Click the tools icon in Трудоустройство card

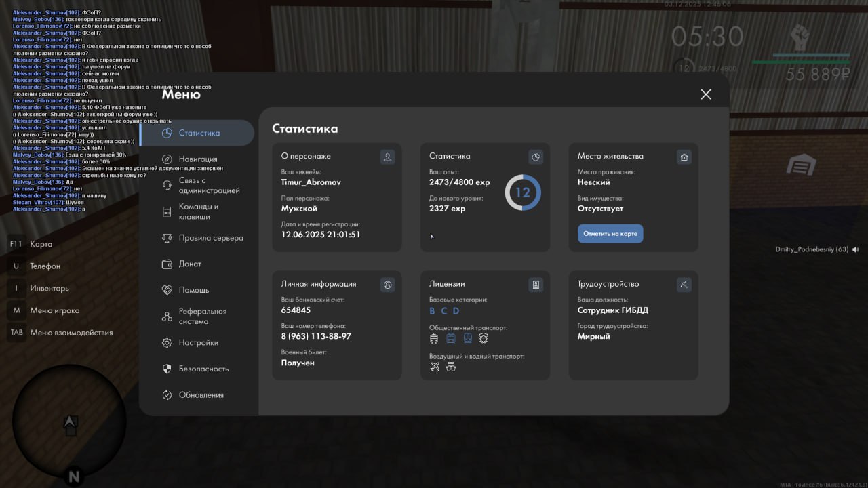[x=684, y=285]
